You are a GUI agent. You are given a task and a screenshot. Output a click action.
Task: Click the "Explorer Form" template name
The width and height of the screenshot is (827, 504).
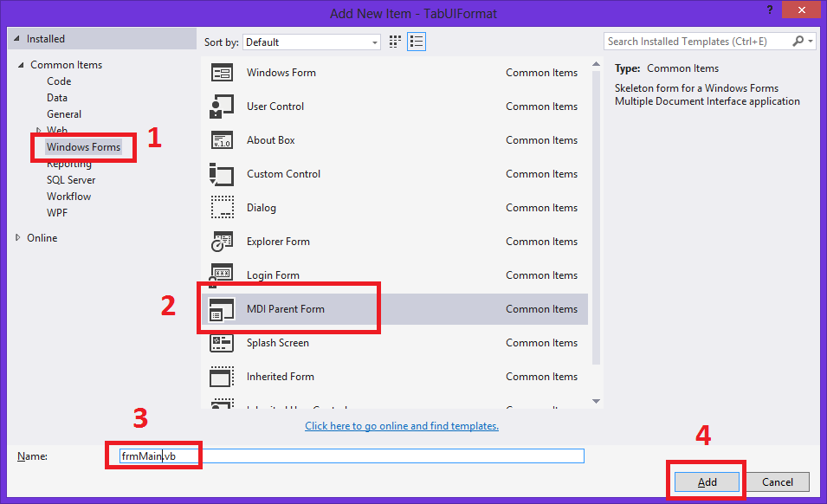click(278, 242)
